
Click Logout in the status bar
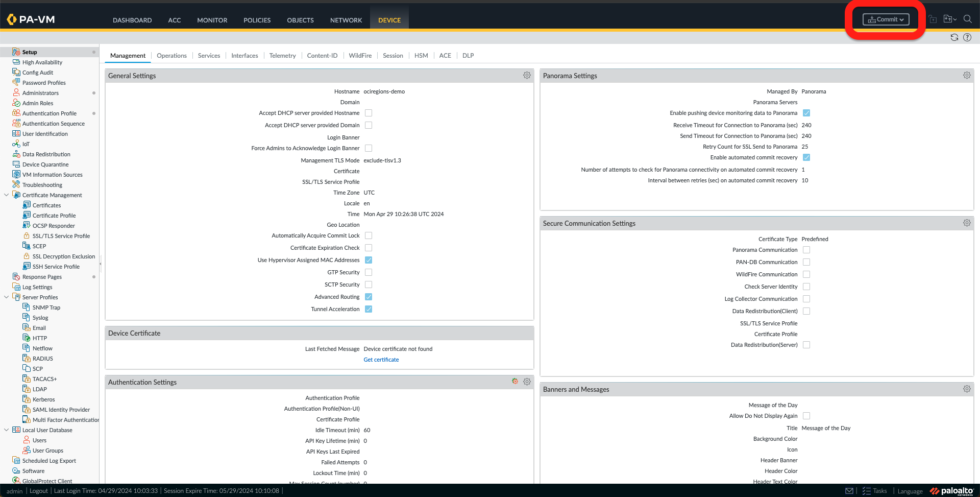point(38,491)
